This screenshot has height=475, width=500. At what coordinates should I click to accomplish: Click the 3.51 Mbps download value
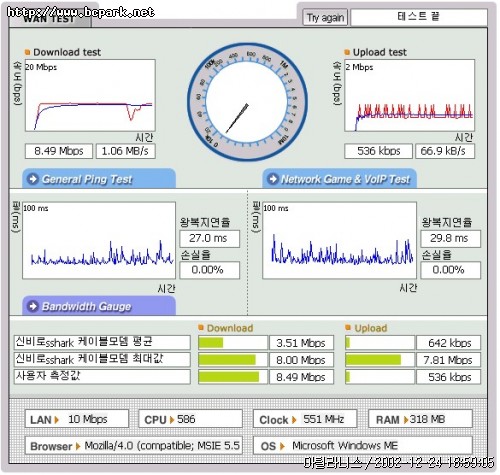[301, 343]
